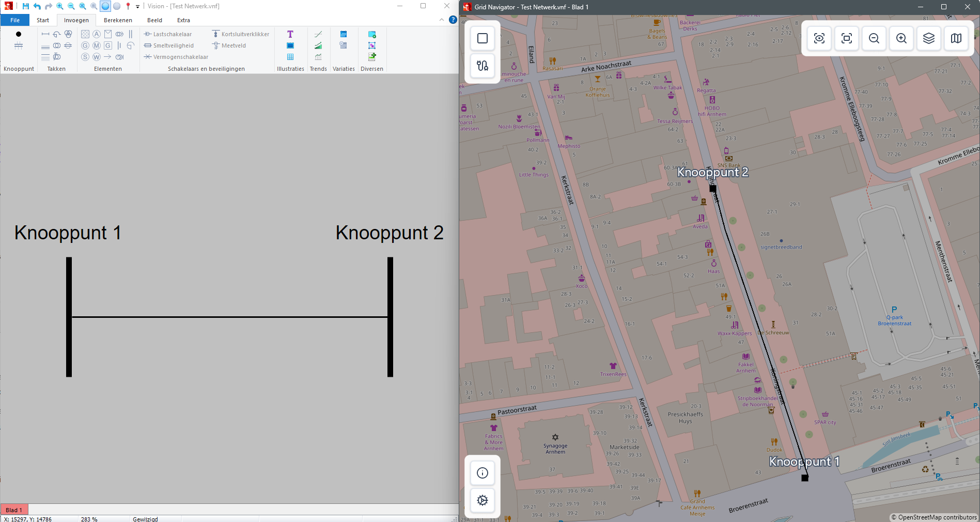Insert a blue frame illustration
This screenshot has width=980, height=522.
point(290,45)
